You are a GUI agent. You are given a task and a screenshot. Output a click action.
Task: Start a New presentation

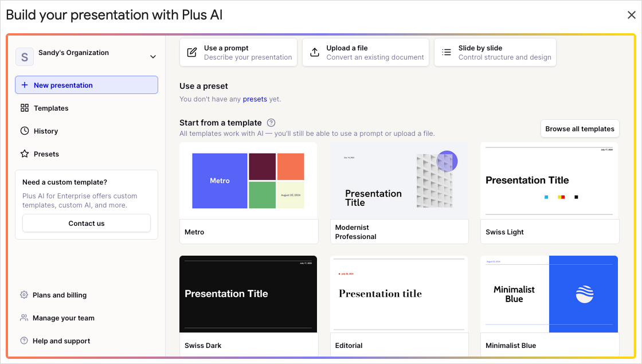coord(87,85)
